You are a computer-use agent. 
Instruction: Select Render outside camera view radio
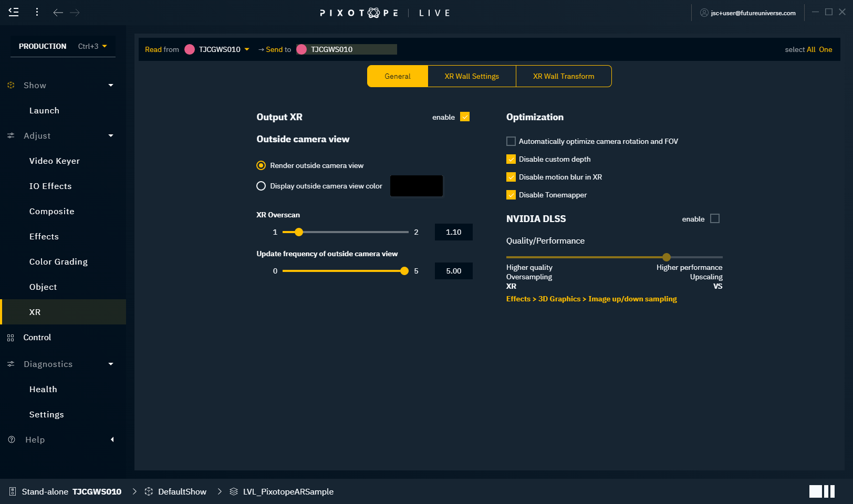pyautogui.click(x=261, y=165)
